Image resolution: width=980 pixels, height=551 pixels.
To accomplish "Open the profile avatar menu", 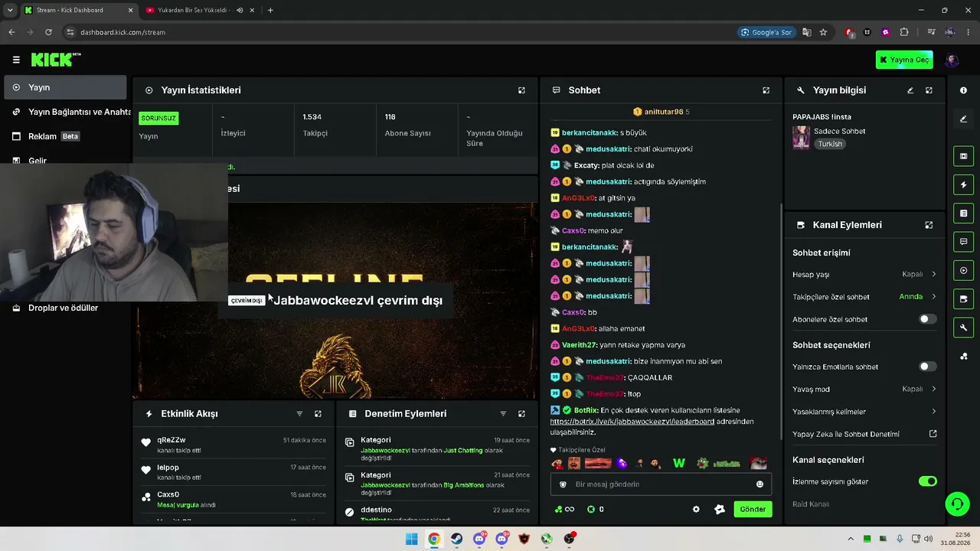I will [x=952, y=60].
